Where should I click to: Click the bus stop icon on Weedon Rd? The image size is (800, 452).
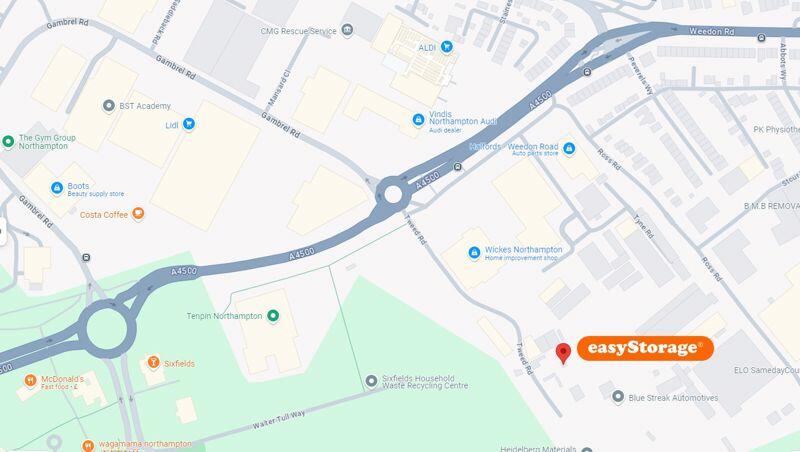click(761, 38)
